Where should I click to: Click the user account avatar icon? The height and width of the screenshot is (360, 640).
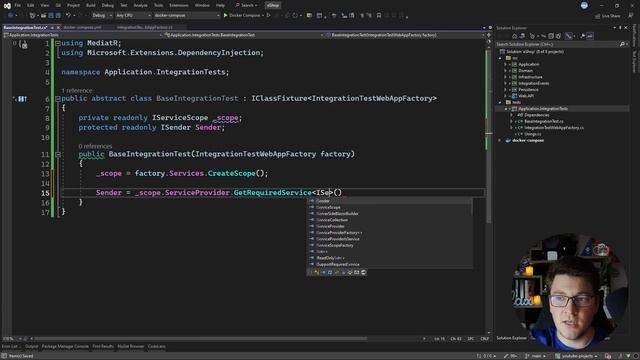(584, 5)
